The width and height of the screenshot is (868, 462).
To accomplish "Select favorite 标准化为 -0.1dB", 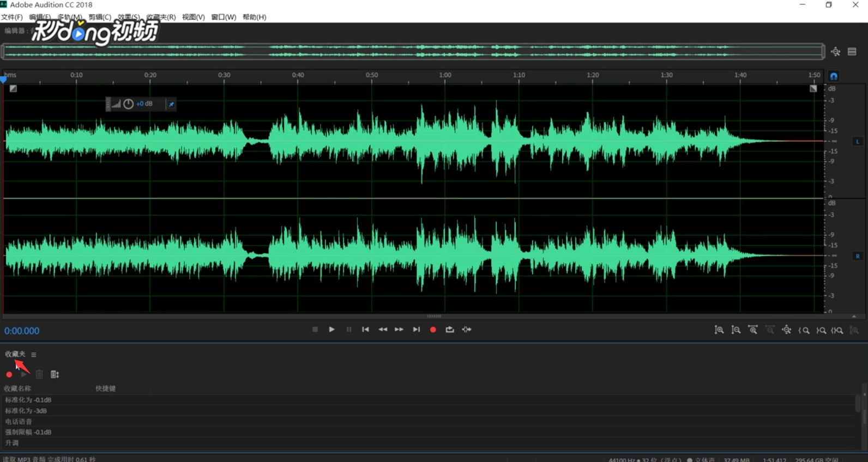I will coord(429,400).
